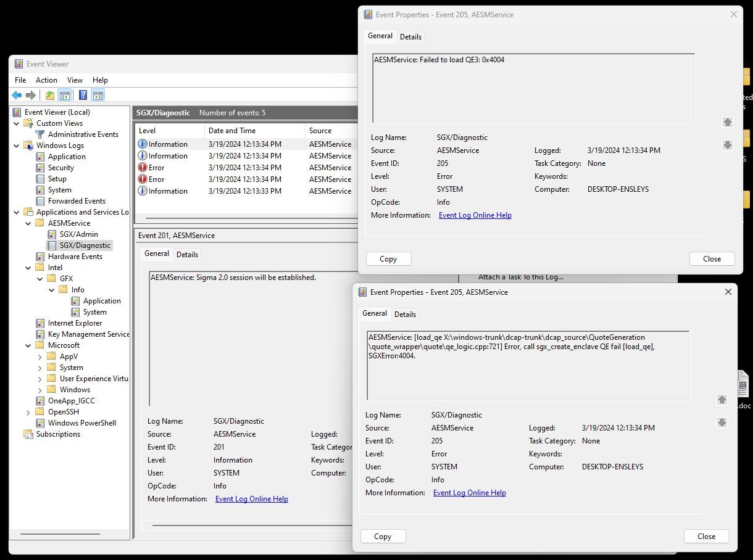Expand the AppV folder
This screenshot has width=753, height=560.
(x=40, y=356)
